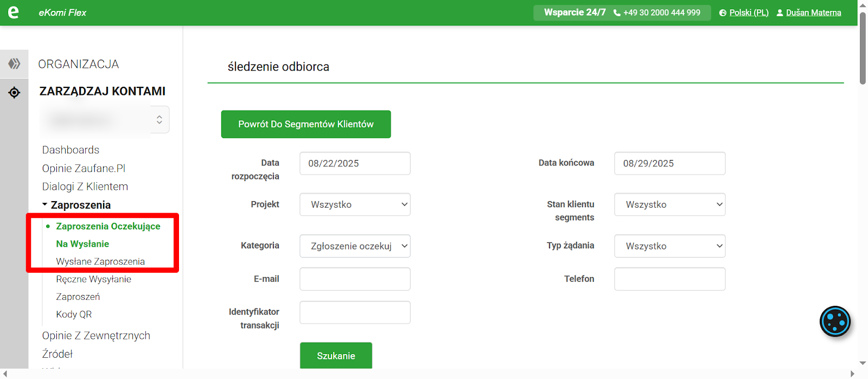This screenshot has width=868, height=379.
Task: Go to Kody QR menu item
Action: point(74,314)
